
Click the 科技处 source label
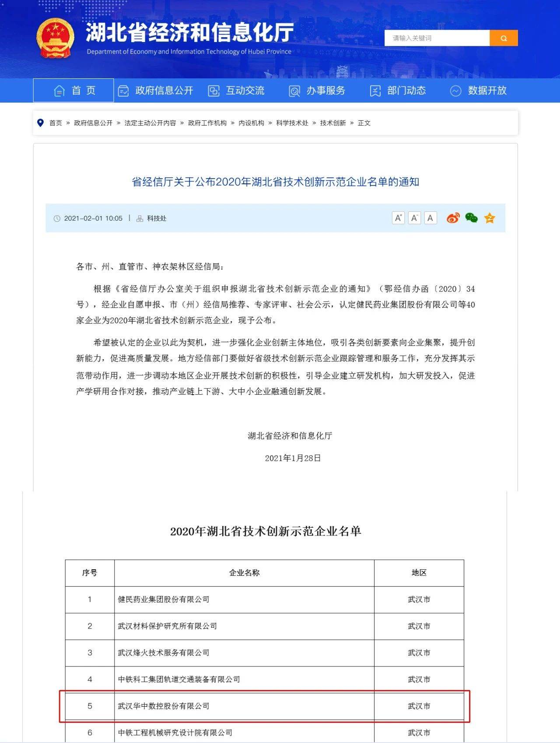click(157, 218)
